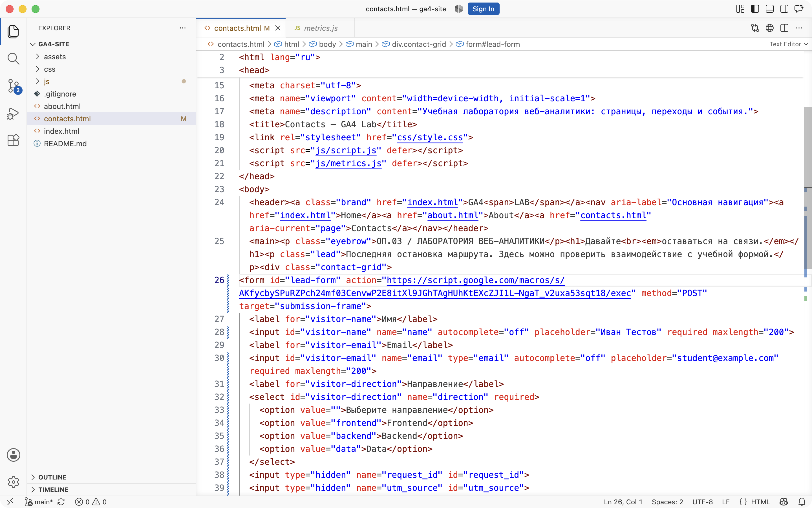Open errors and warnings counter

pos(91,502)
